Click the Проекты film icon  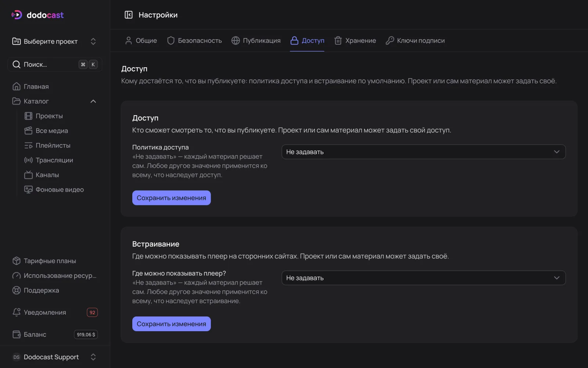click(x=28, y=116)
